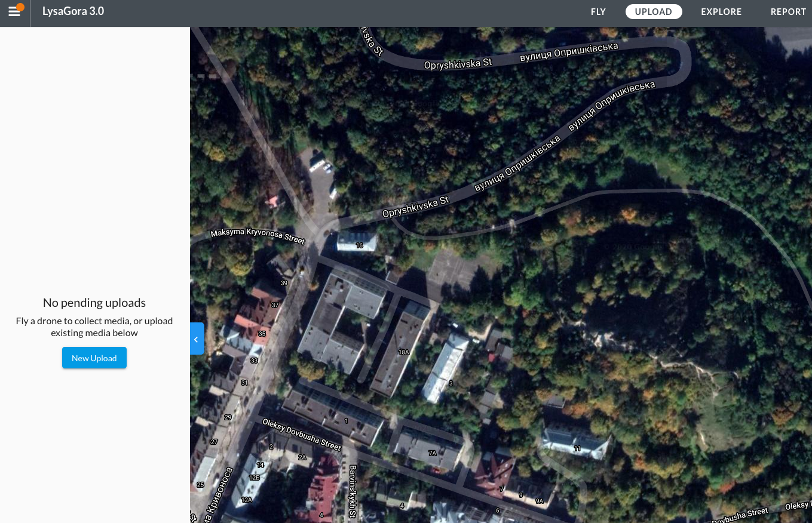Open the EXPLORE section
The height and width of the screenshot is (523, 812).
click(721, 11)
